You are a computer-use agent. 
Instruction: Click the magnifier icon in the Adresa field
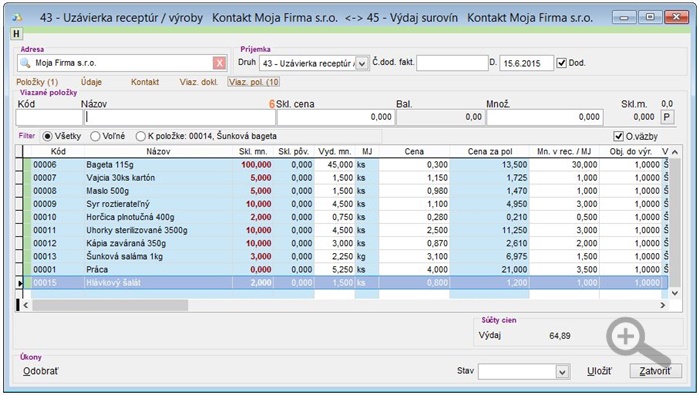click(x=25, y=63)
